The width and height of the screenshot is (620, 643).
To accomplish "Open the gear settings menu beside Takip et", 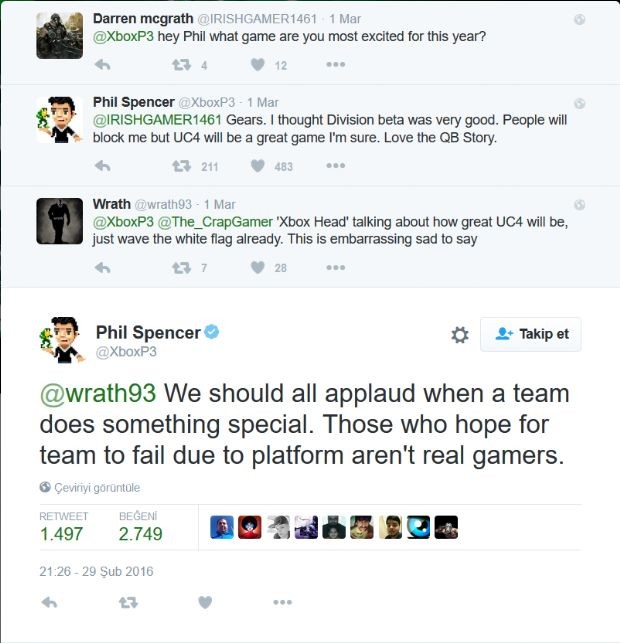I will (460, 335).
